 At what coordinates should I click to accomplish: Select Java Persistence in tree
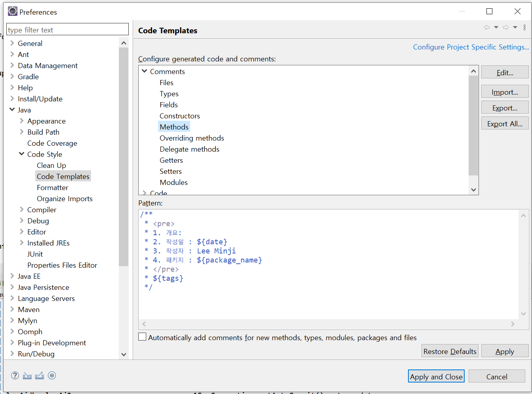point(44,287)
